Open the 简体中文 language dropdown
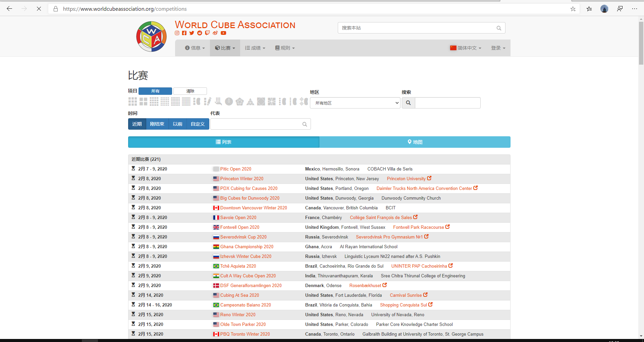644x342 pixels. click(466, 48)
